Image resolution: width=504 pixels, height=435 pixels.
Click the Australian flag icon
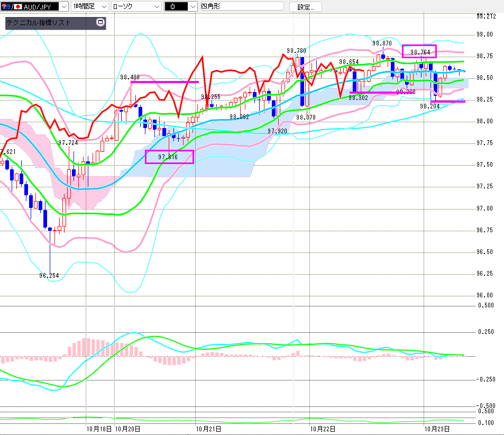(6, 6)
